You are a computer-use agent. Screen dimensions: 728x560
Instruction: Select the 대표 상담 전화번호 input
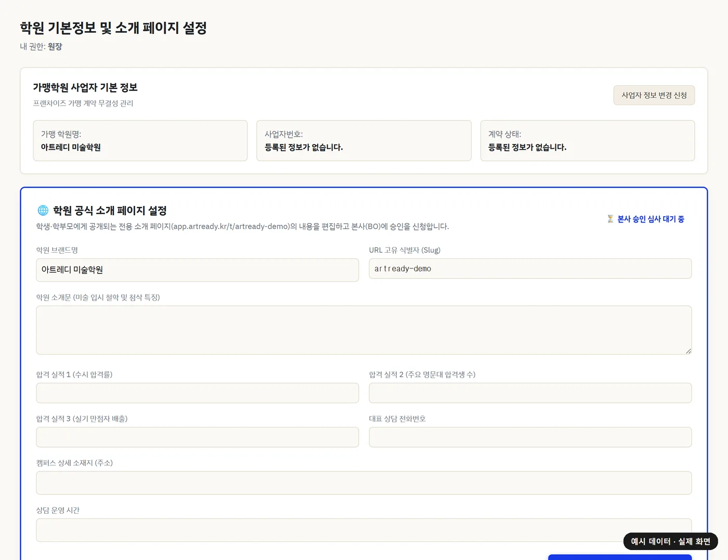pos(530,437)
